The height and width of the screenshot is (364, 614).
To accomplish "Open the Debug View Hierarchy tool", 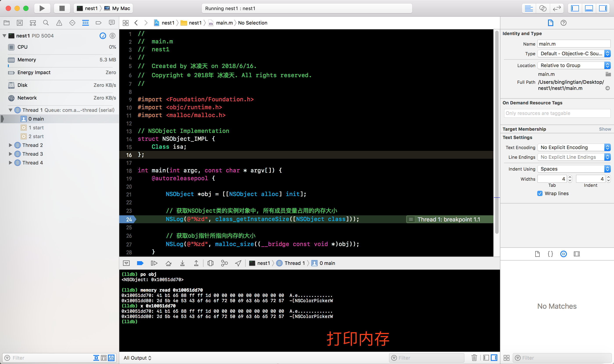I will 210,263.
